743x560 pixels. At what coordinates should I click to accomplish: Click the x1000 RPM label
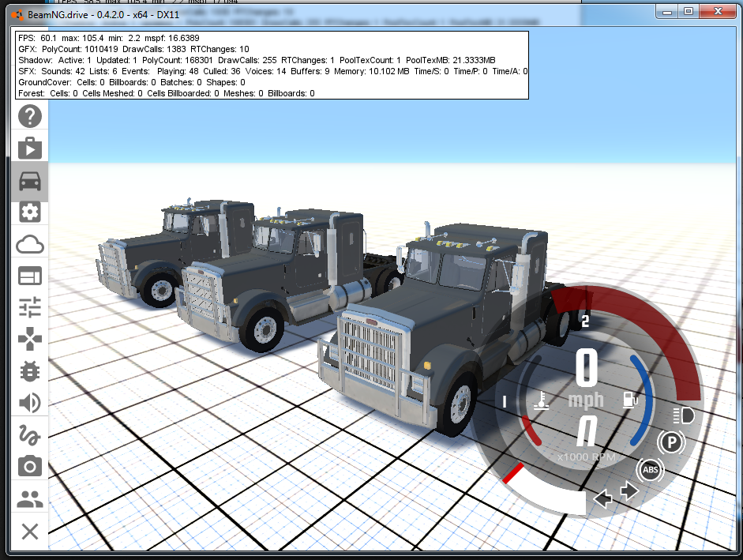coord(586,457)
